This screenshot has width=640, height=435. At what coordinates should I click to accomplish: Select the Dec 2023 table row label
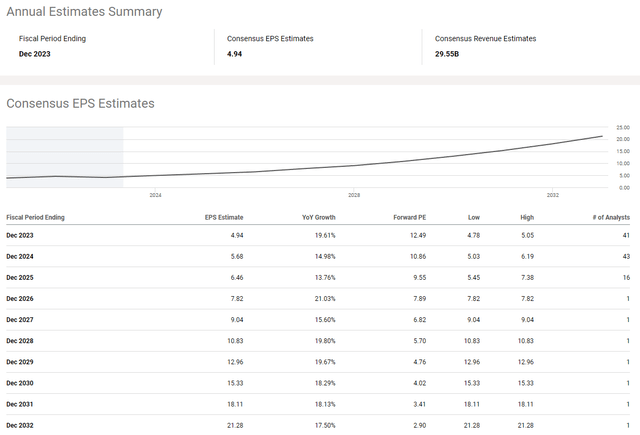(x=20, y=235)
